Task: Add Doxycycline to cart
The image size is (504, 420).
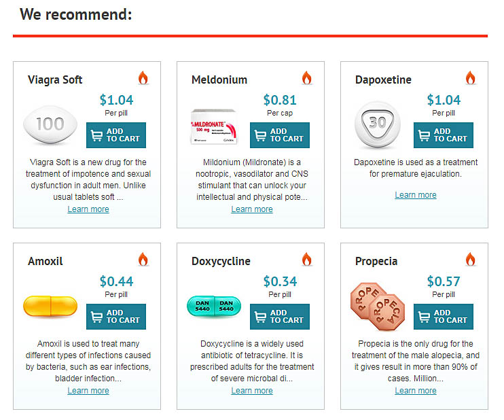Action: click(280, 317)
